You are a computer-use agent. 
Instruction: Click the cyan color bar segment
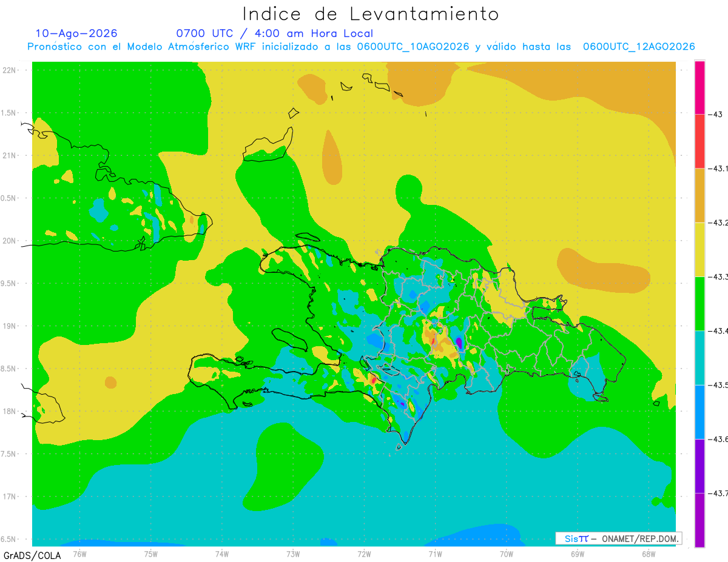pyautogui.click(x=699, y=357)
